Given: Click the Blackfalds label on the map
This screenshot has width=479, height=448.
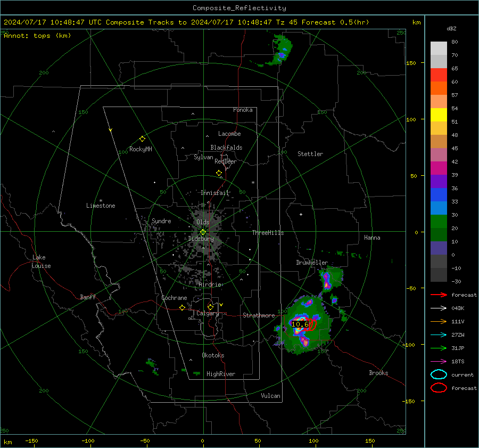Looking at the screenshot, I should pos(226,148).
